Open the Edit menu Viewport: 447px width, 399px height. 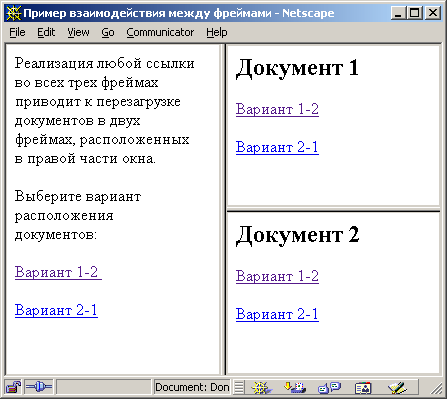point(46,32)
